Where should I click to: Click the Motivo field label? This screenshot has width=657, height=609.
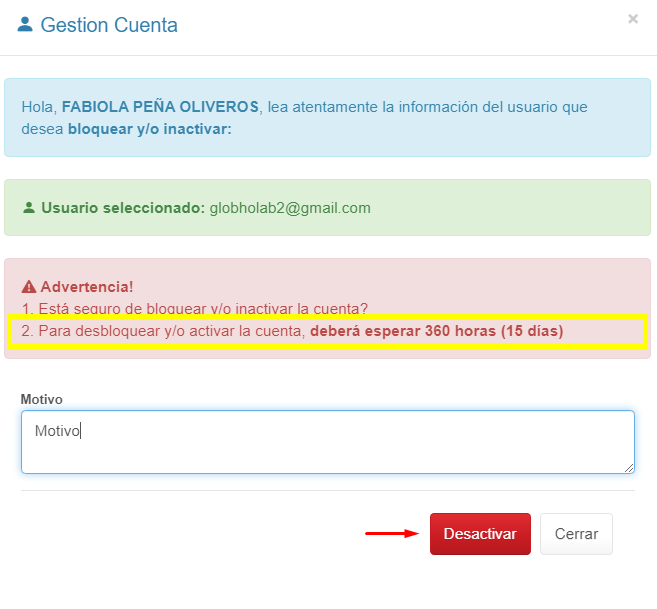(x=41, y=399)
